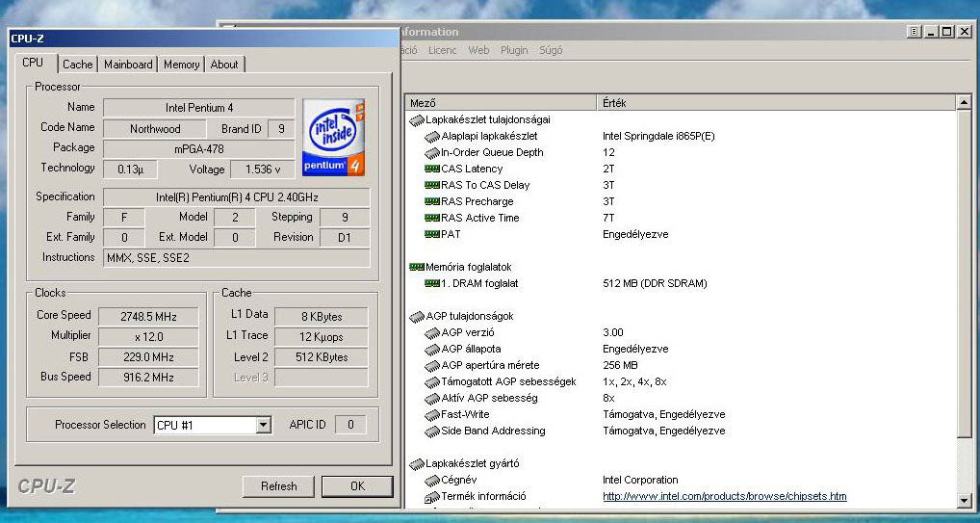Click the chip icon beside Aktív AGP sebesség
This screenshot has width=980, height=523.
432,399
